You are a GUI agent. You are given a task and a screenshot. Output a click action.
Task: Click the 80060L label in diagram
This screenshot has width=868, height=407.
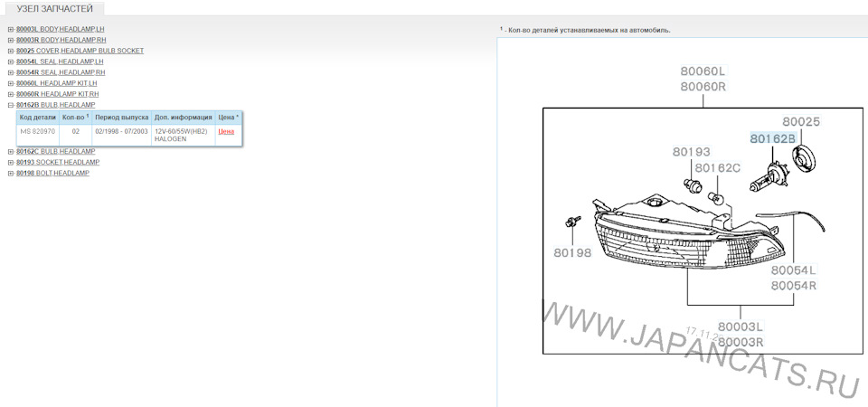[703, 71]
